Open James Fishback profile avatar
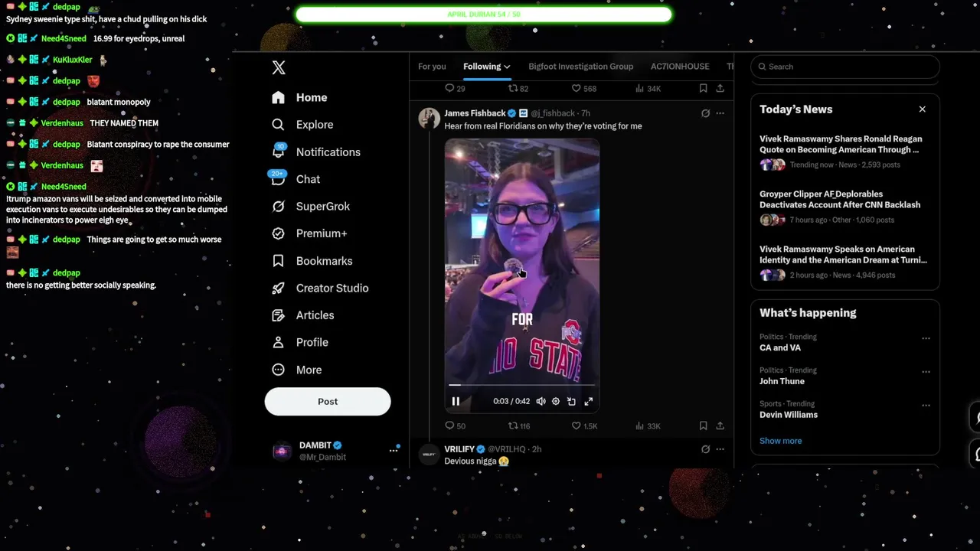Image resolution: width=980 pixels, height=551 pixels. coord(429,118)
